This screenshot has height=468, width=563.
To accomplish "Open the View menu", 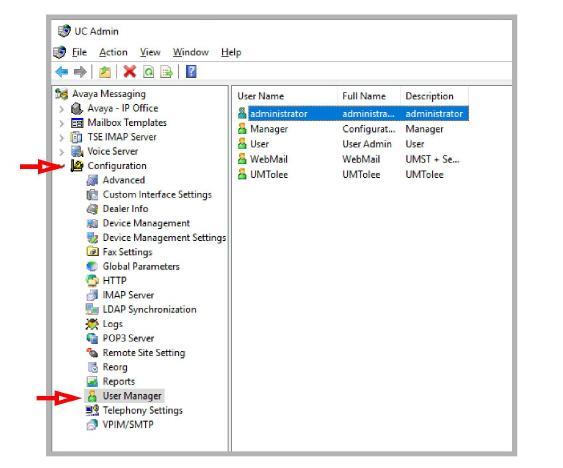I will pyautogui.click(x=150, y=52).
